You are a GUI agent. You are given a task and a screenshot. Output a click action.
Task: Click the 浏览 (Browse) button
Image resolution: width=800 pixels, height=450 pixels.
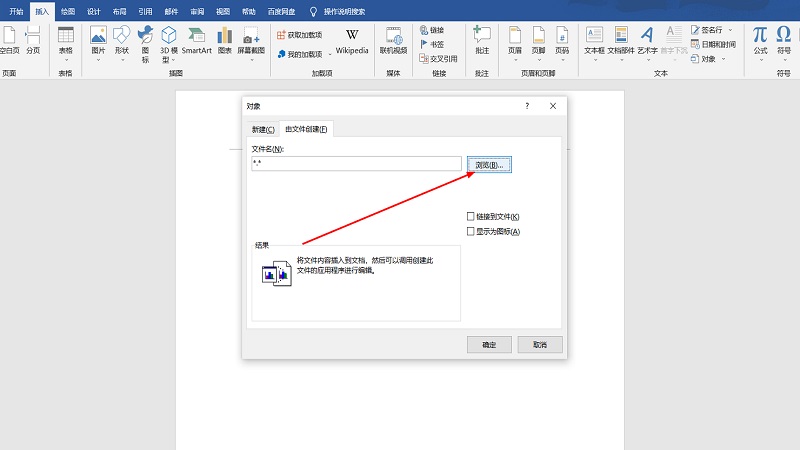click(489, 164)
